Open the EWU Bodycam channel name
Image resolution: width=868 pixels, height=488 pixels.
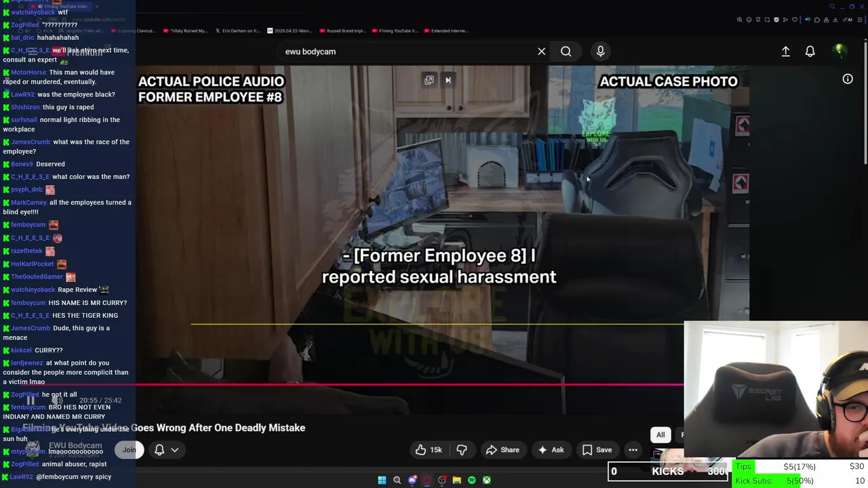[x=75, y=446]
